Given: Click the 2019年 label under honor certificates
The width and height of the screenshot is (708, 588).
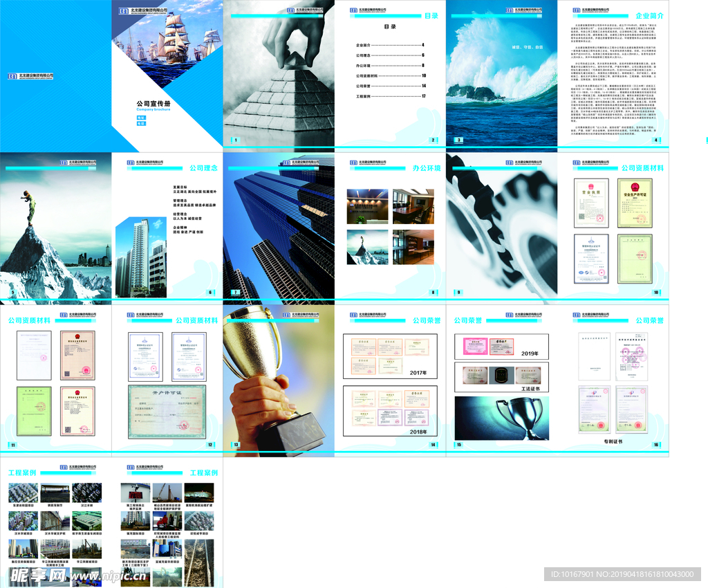Looking at the screenshot, I should (x=530, y=353).
